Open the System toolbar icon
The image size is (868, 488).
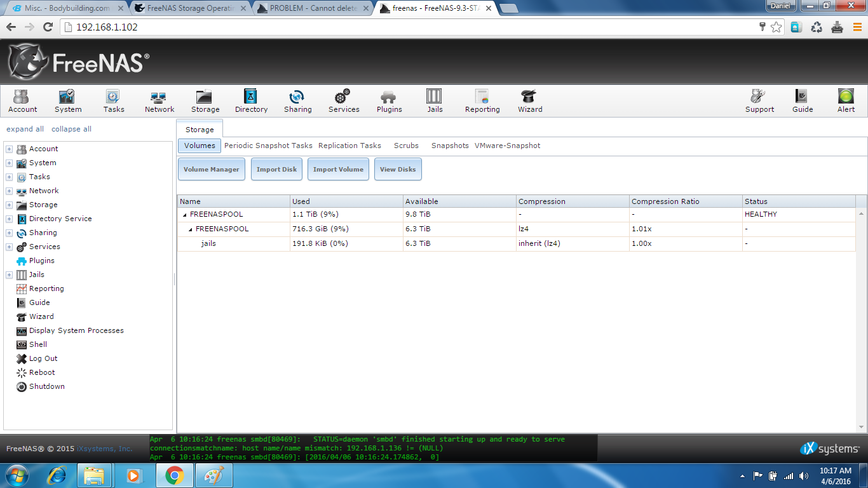click(67, 101)
